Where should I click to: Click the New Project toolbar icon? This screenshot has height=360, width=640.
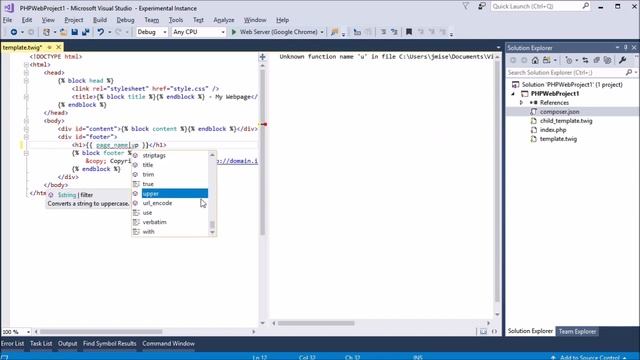pos(46,32)
